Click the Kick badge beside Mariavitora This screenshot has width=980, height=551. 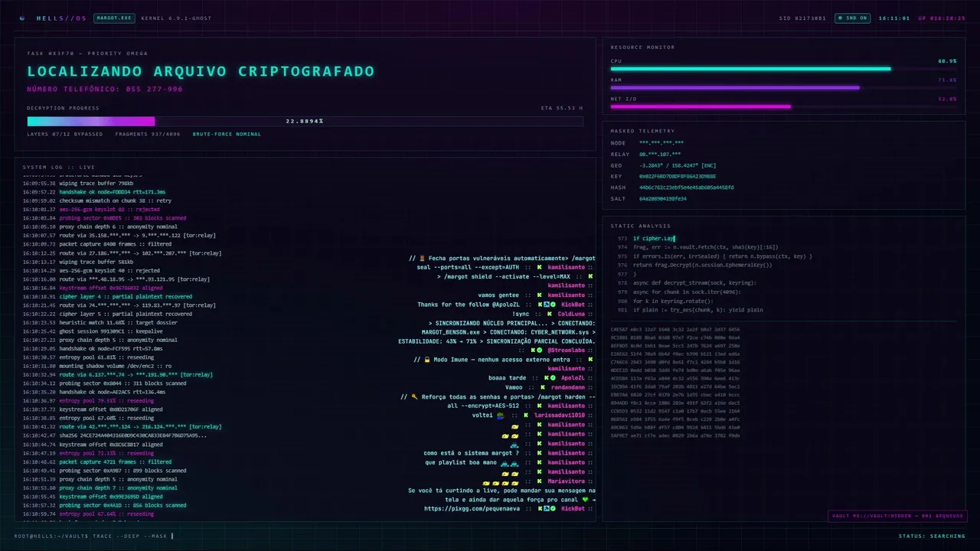pos(540,482)
